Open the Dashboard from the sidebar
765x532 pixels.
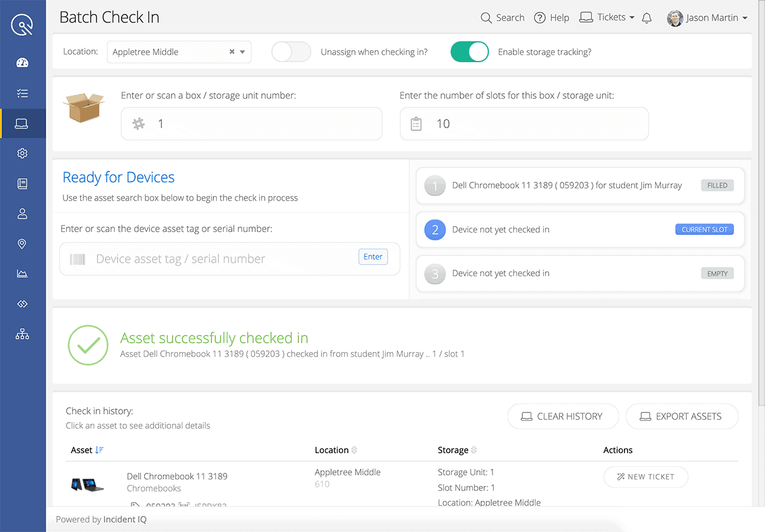point(22,62)
